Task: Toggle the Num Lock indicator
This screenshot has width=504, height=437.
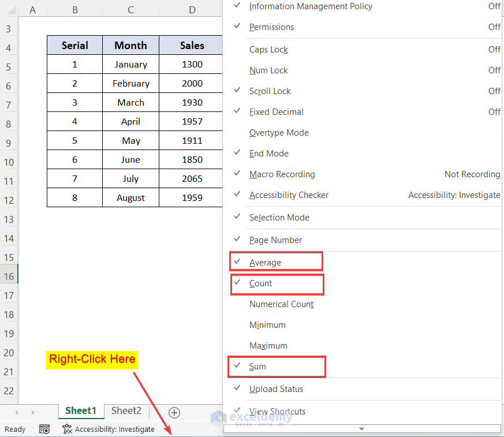Action: click(x=268, y=70)
